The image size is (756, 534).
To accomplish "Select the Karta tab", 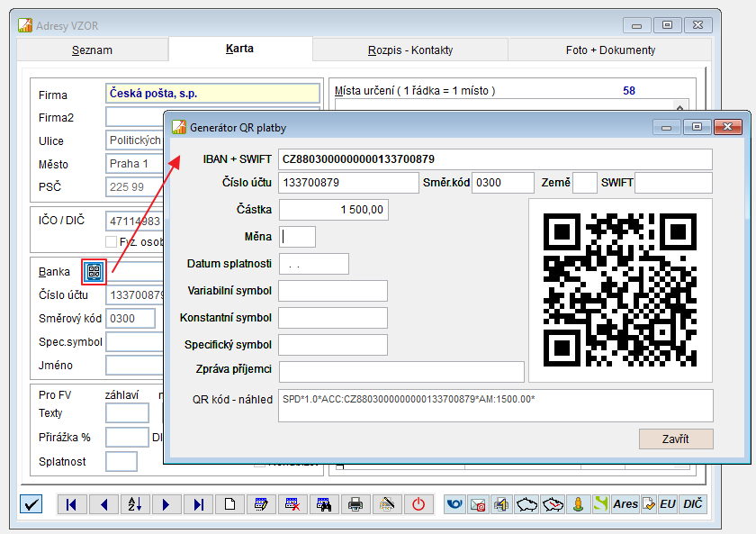I will coord(239,49).
